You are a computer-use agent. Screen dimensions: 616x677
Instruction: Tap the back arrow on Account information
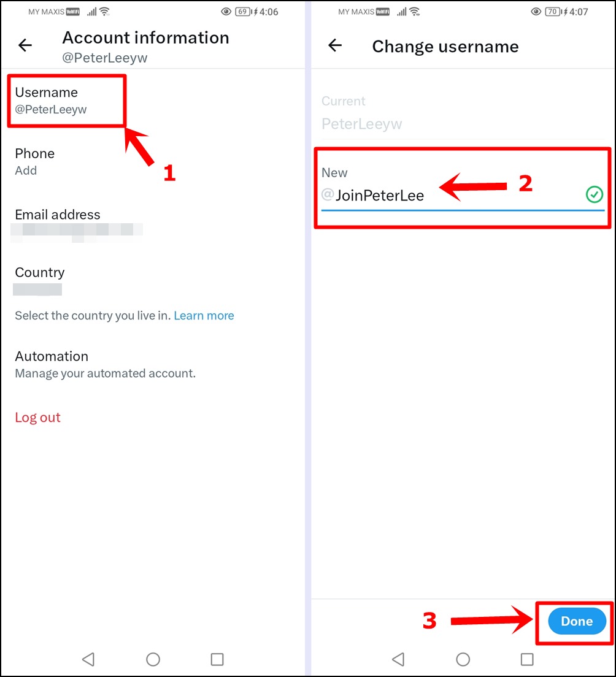pos(25,45)
